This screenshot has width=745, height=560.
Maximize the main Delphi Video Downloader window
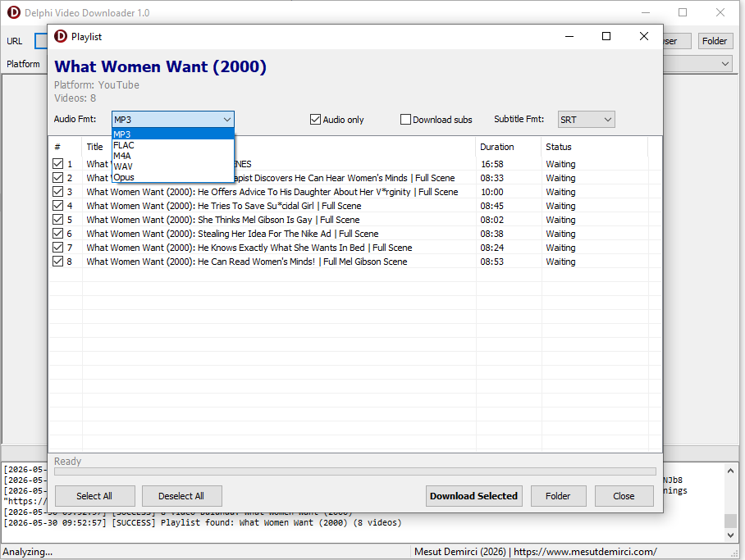[683, 12]
